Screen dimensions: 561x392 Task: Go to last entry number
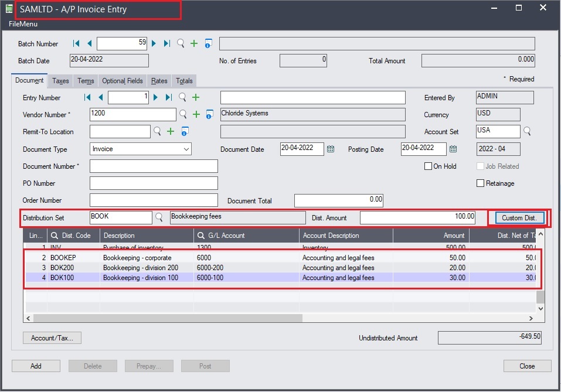tap(168, 97)
